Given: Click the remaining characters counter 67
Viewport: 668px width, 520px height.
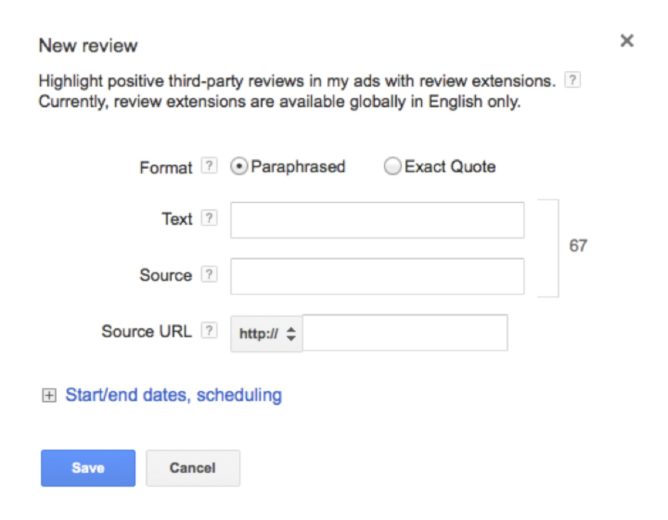Looking at the screenshot, I should (x=578, y=246).
